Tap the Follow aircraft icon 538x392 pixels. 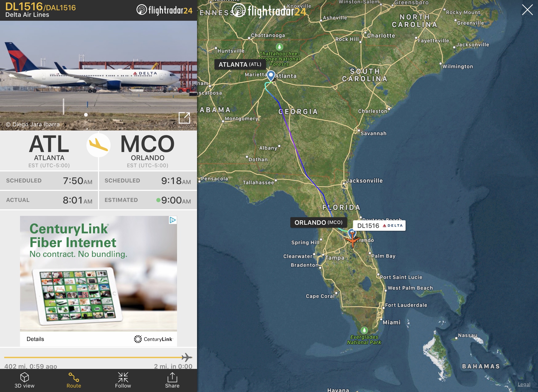(123, 377)
